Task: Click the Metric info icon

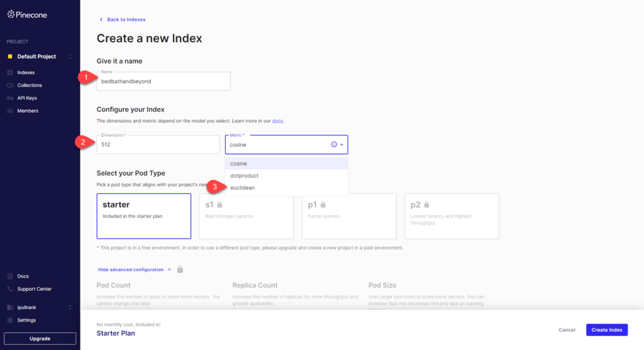Action: [334, 144]
